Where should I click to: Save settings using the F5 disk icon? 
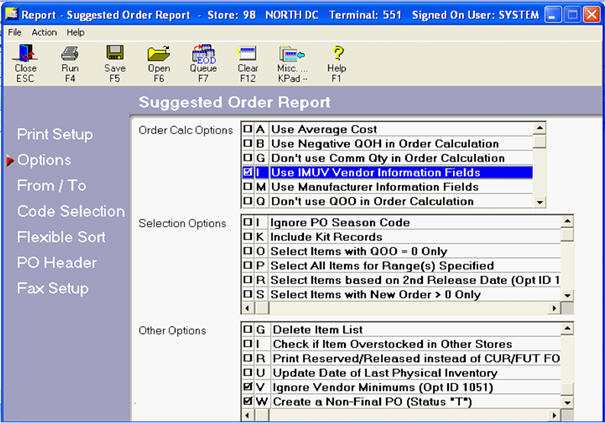[x=115, y=60]
